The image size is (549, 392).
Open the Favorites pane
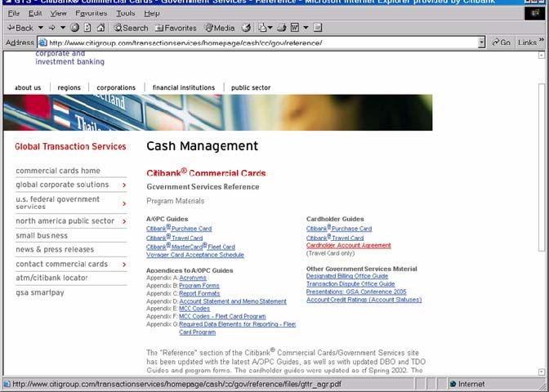[176, 28]
